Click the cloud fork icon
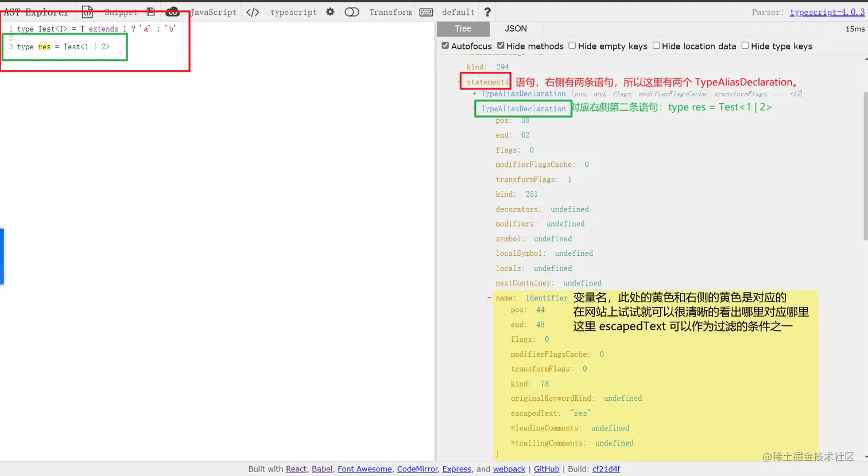868x476 pixels. tap(172, 12)
